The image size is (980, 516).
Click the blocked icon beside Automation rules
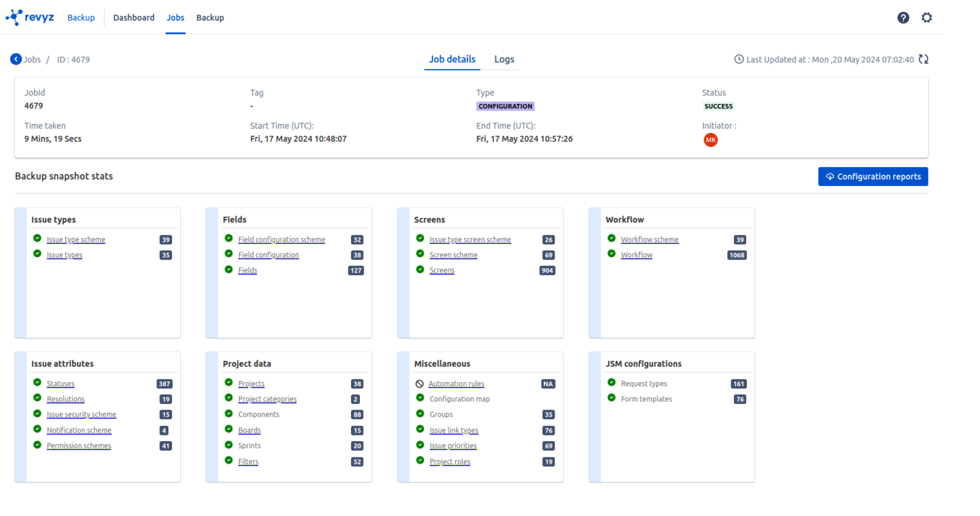[x=420, y=384]
